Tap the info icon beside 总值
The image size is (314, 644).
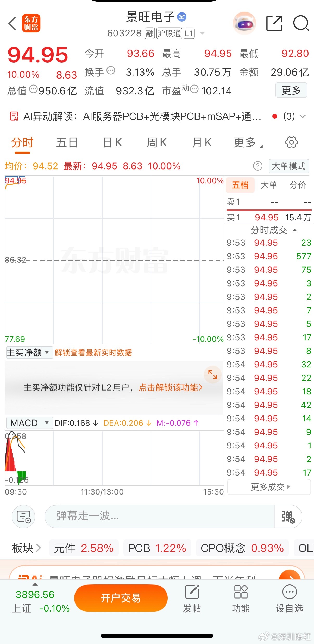[x=33, y=89]
